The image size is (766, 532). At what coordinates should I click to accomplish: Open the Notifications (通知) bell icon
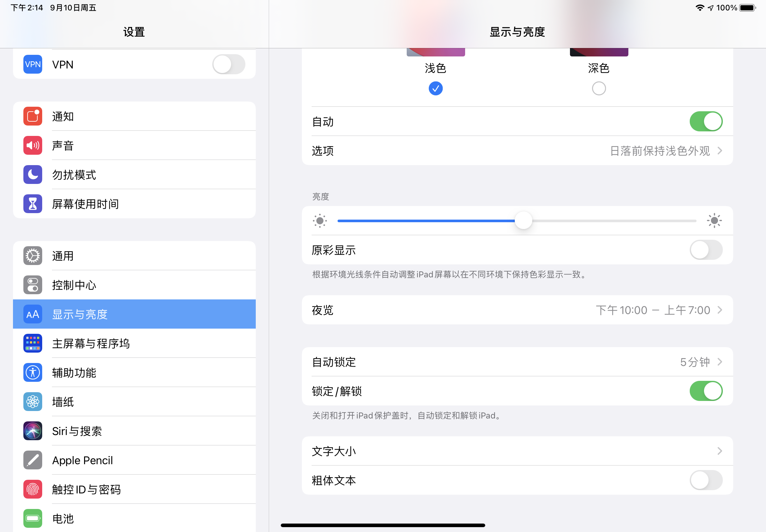tap(33, 116)
